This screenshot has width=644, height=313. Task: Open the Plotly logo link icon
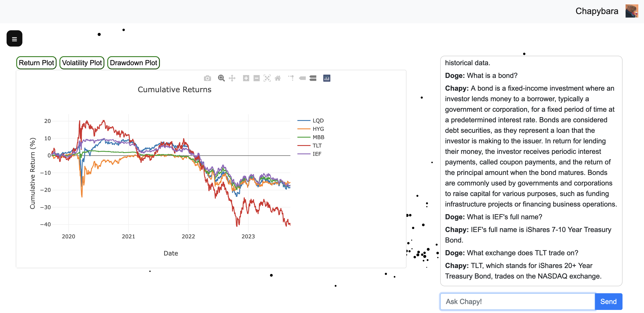point(327,78)
